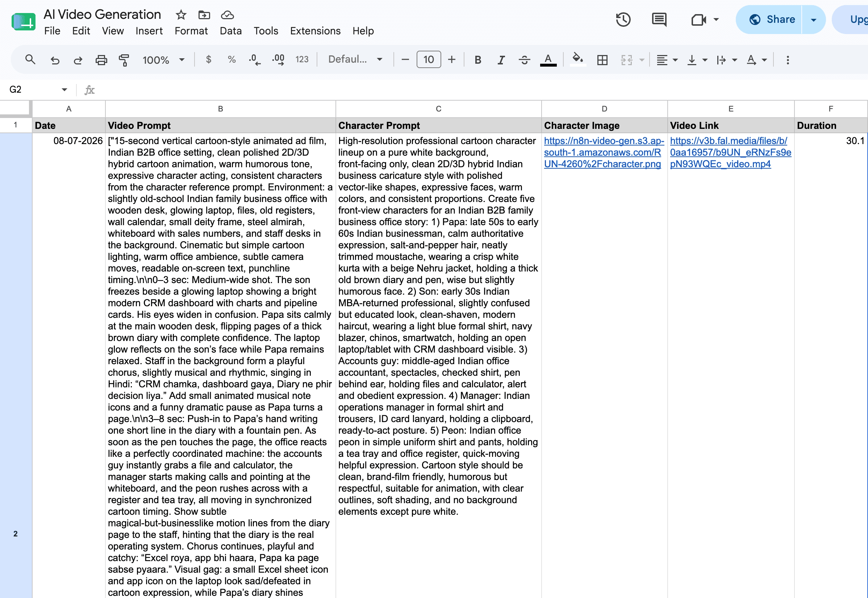Decrease font size with minus button

(x=405, y=60)
